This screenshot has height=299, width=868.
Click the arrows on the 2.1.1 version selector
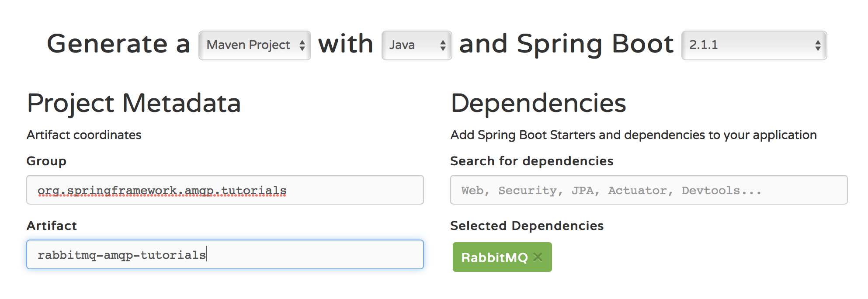click(818, 45)
